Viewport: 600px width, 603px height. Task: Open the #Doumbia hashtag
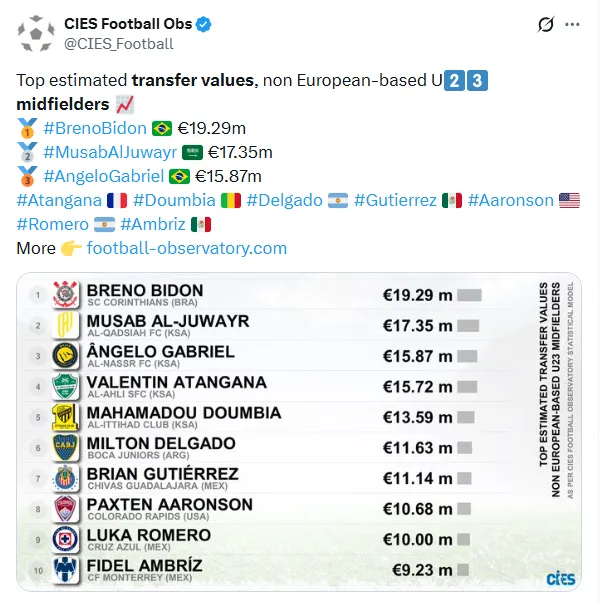pyautogui.click(x=175, y=200)
